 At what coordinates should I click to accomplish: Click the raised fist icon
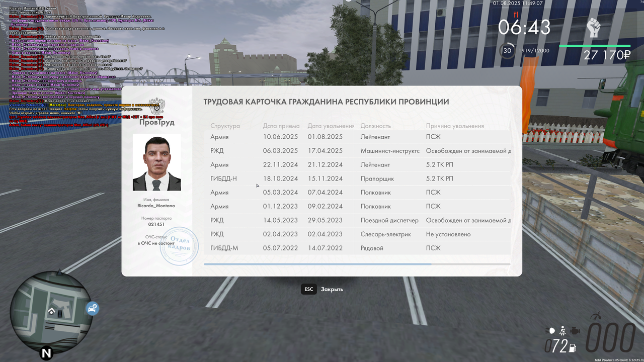click(594, 28)
